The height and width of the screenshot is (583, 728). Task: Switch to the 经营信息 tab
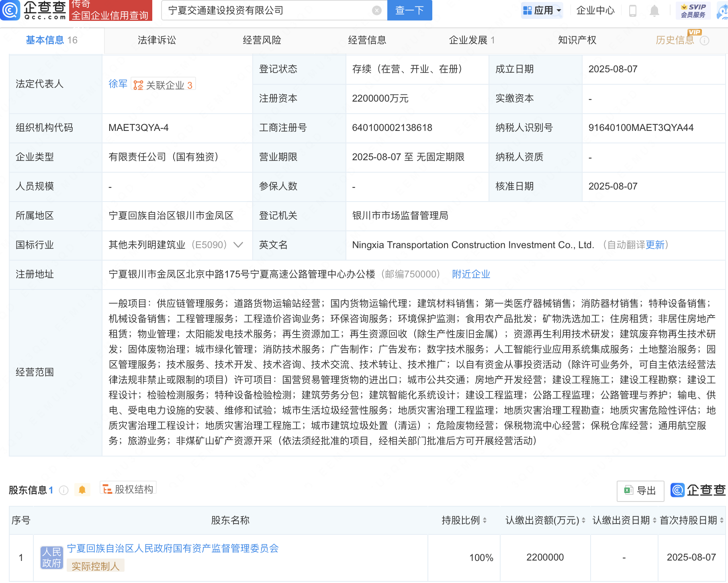(x=367, y=40)
